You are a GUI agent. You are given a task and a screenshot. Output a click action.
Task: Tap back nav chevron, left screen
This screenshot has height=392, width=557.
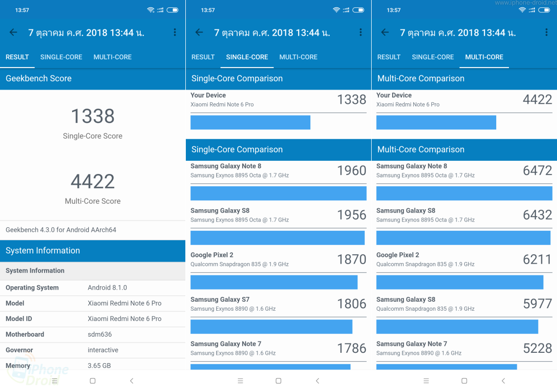132,381
